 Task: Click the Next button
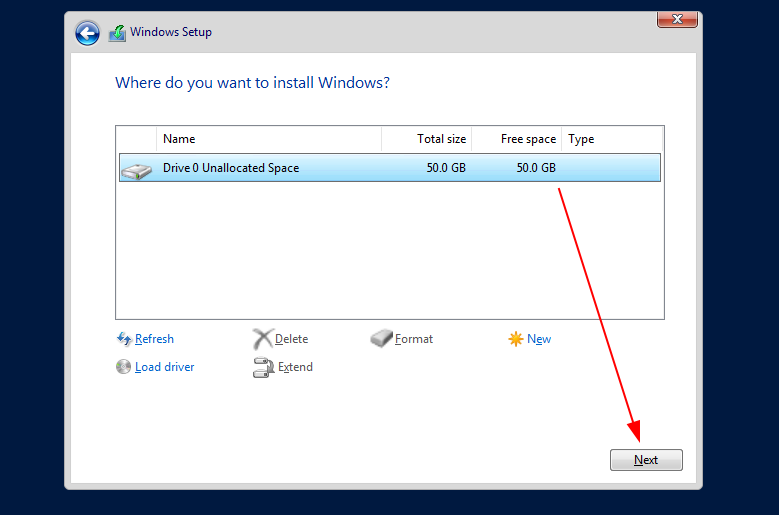pyautogui.click(x=646, y=460)
